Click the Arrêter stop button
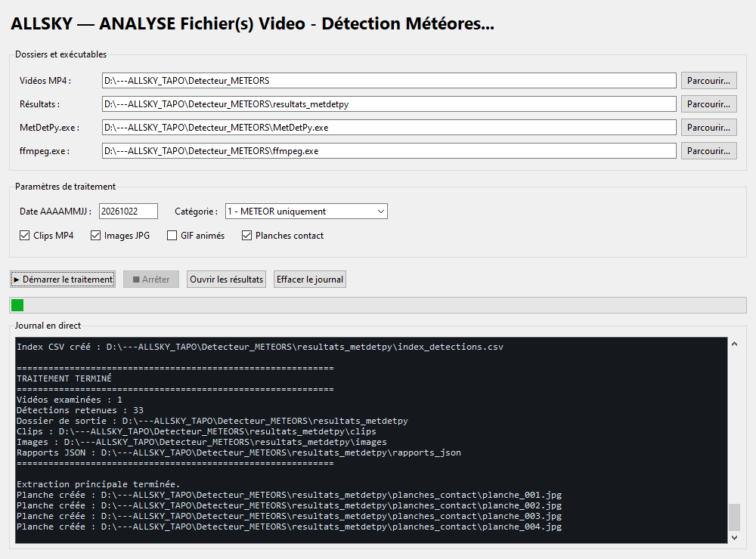This screenshot has width=756, height=559. (151, 279)
